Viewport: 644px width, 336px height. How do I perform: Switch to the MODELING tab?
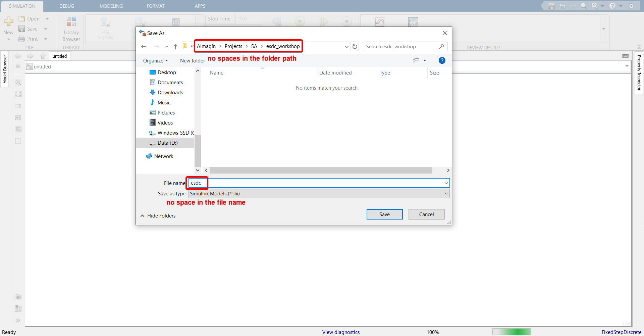(111, 6)
